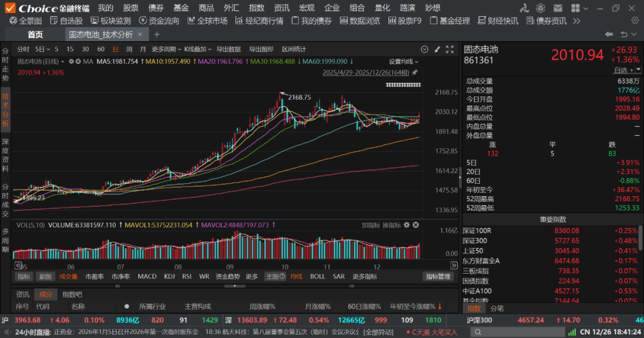644x338 pixels.
Task: Close the VOL sub-chart with X icon
Action: [x=416, y=225]
